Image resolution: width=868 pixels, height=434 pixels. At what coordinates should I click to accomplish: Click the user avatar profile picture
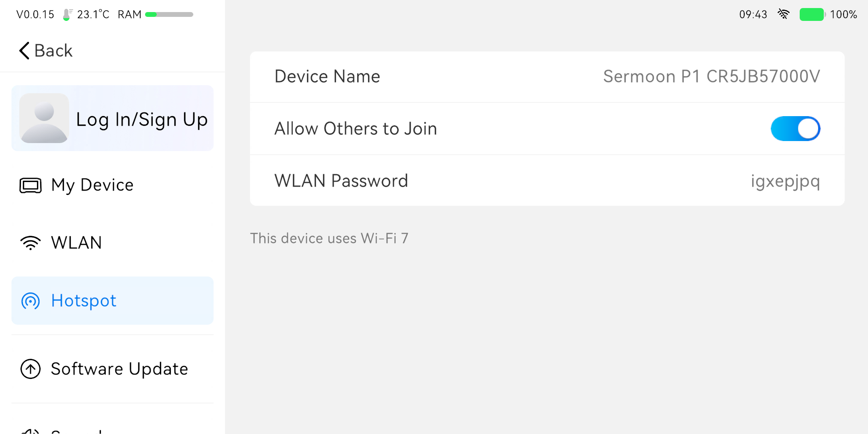click(44, 118)
